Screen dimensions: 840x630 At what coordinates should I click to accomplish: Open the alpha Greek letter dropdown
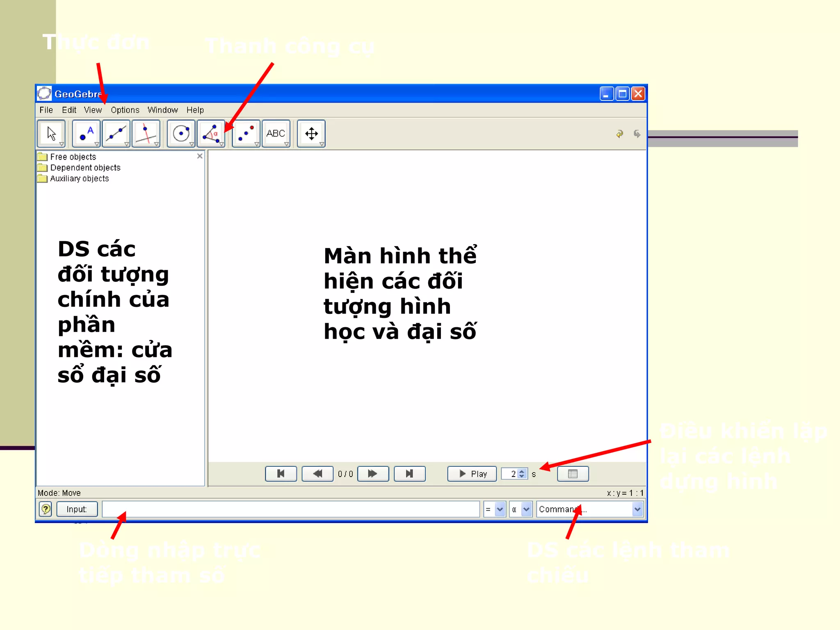(x=527, y=509)
